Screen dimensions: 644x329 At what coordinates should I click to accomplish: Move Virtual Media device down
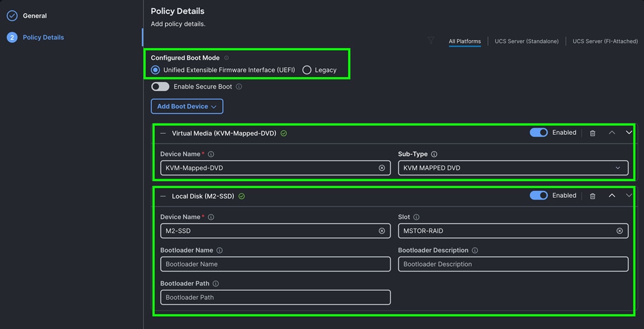point(629,132)
